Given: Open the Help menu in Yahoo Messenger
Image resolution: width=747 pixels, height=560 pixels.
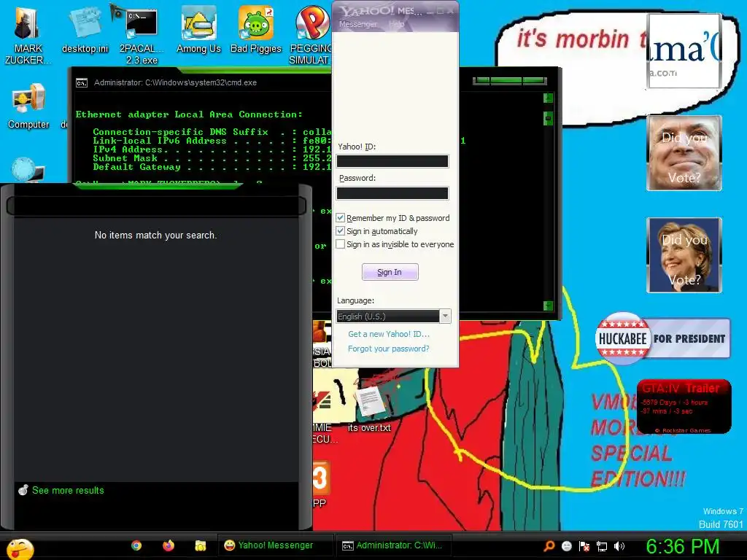Looking at the screenshot, I should tap(396, 24).
